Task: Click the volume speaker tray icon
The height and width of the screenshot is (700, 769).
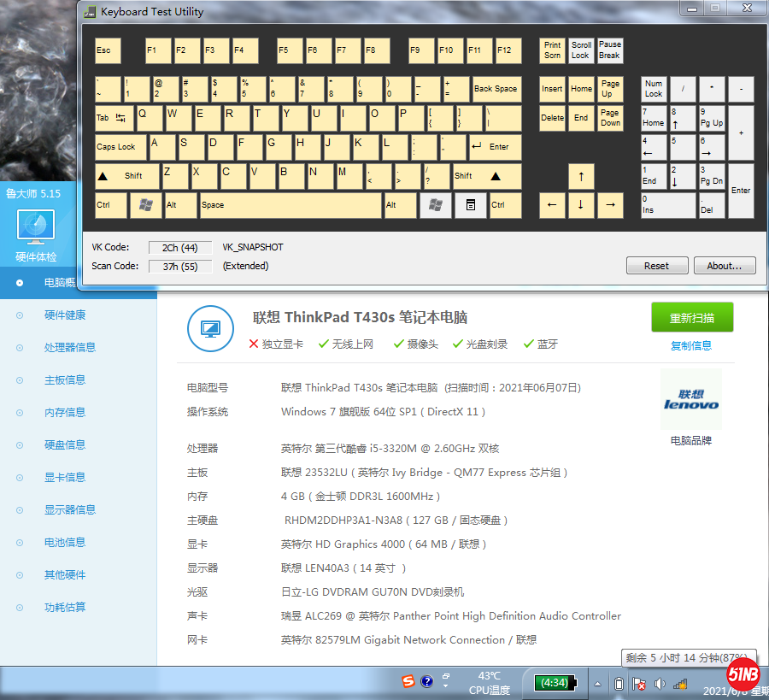Action: pyautogui.click(x=660, y=684)
